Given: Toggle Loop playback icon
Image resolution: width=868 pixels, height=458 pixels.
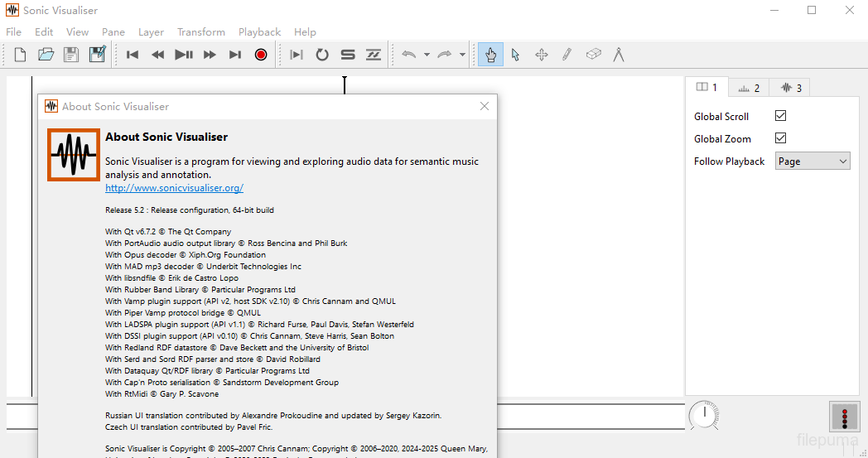Looking at the screenshot, I should point(322,55).
